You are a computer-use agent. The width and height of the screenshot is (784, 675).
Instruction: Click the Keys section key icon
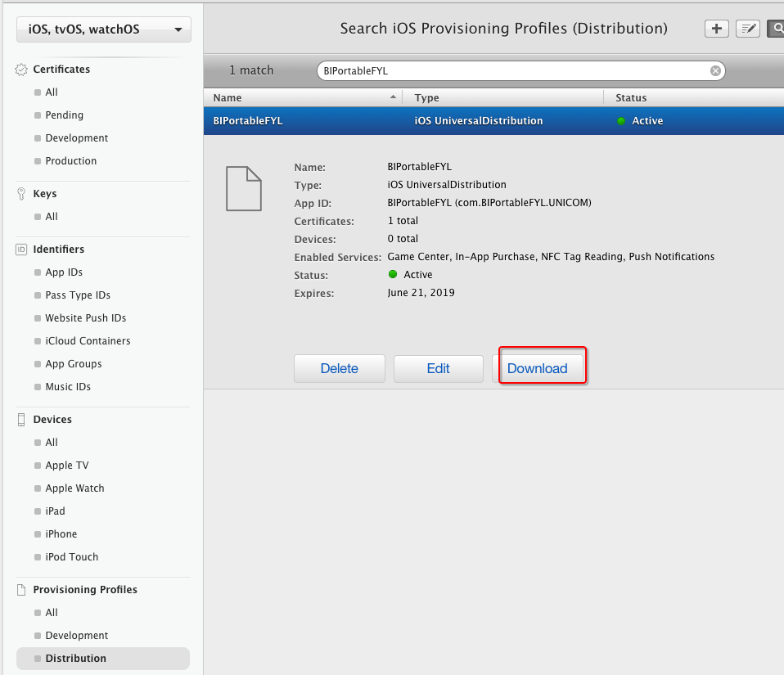(21, 193)
